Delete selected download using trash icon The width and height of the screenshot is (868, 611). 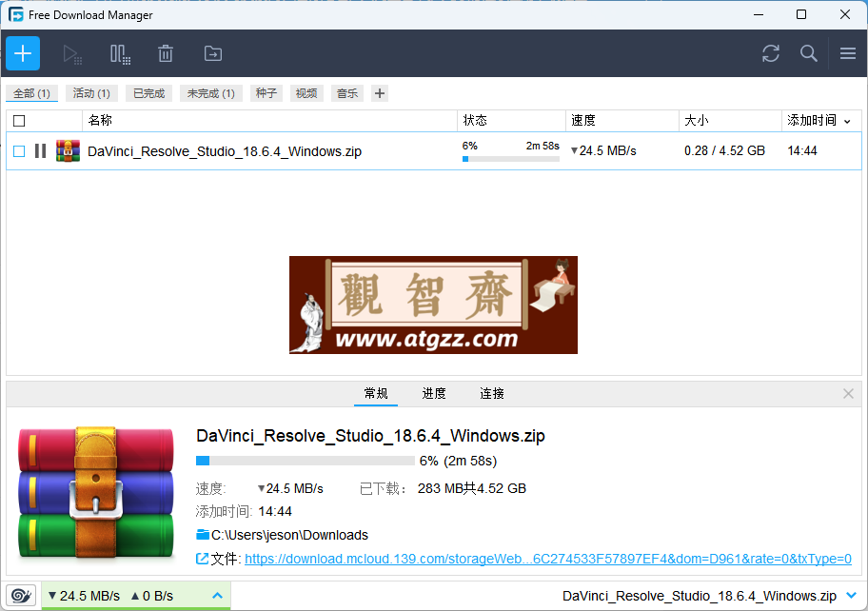click(166, 53)
